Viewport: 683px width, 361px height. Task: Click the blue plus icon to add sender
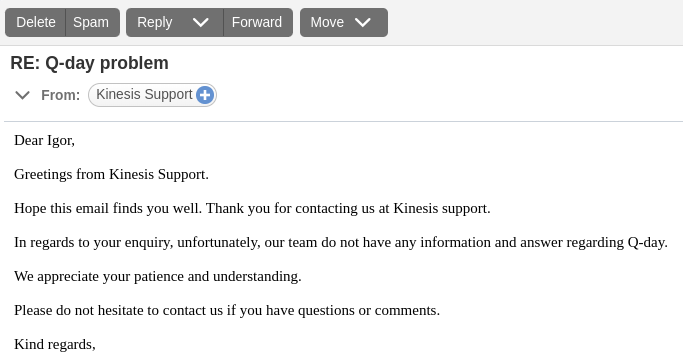pyautogui.click(x=205, y=95)
